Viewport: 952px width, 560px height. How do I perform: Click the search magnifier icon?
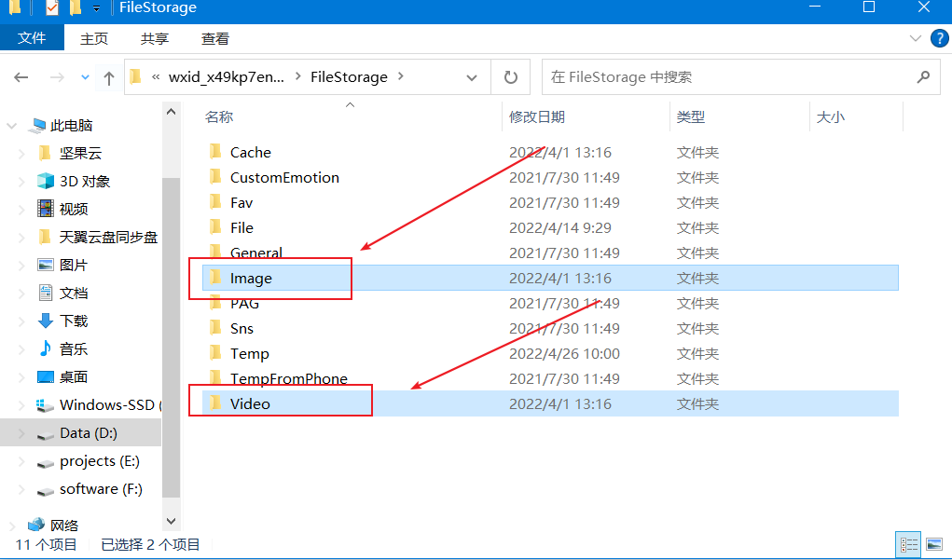coord(923,77)
